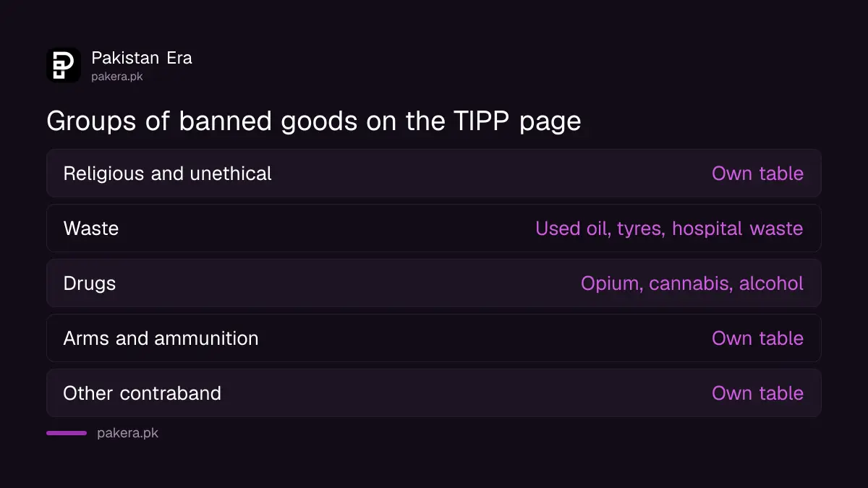This screenshot has height=488, width=868.
Task: Select the Religious and unethical row
Action: [x=434, y=174]
